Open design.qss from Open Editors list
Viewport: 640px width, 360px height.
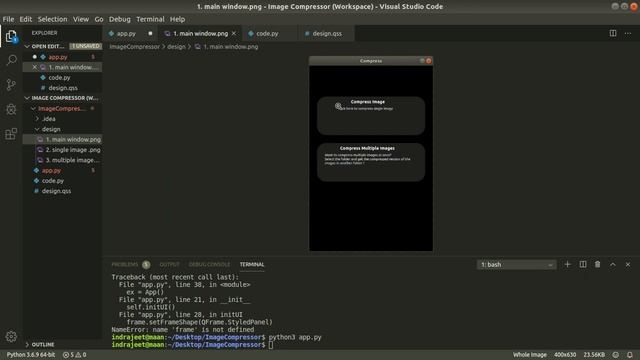[62, 88]
